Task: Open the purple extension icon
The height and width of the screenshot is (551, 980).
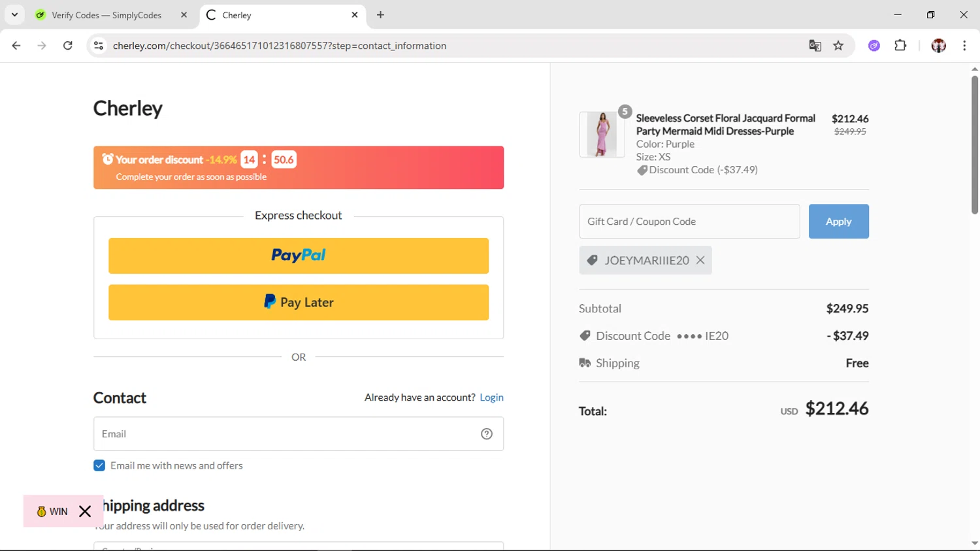Action: coord(874,46)
